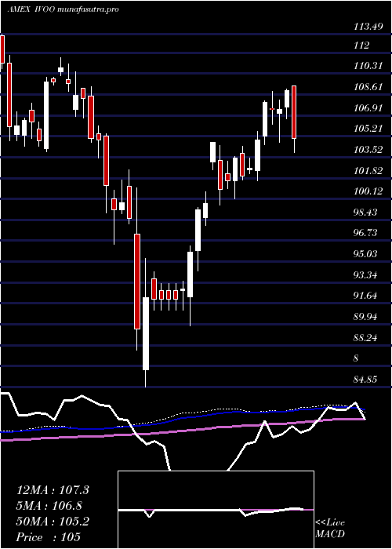Click the 5MA : 106.8 readout

coord(49,506)
